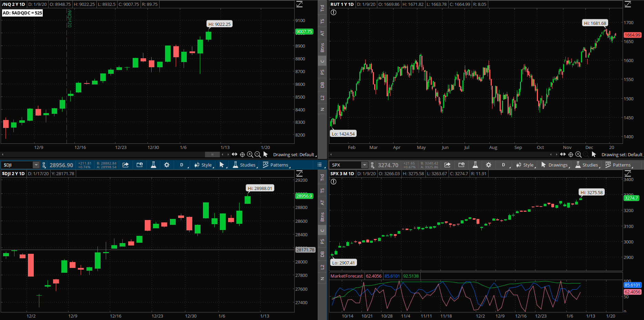Click the left scroll arrow of RUT scrollbar
644x320 pixels.
tap(331, 154)
